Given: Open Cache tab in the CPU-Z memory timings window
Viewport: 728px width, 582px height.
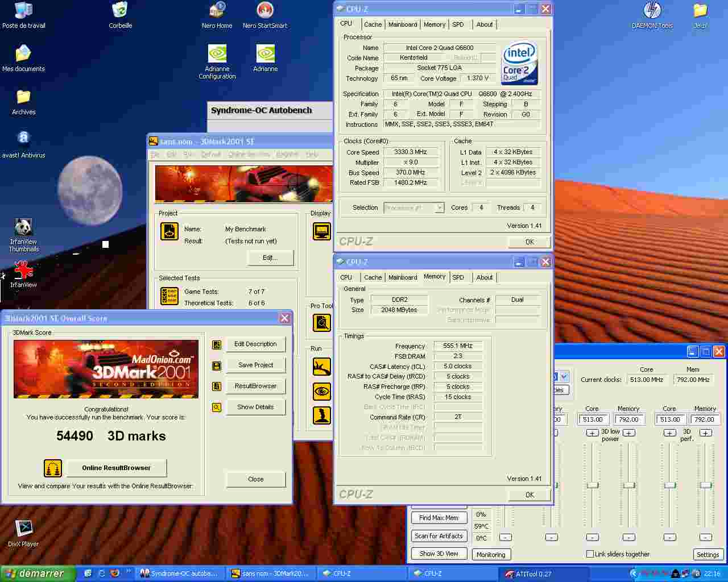Looking at the screenshot, I should (373, 277).
